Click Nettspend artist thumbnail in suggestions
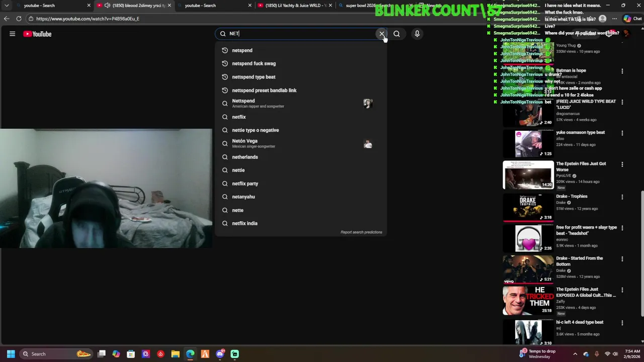 click(x=368, y=103)
